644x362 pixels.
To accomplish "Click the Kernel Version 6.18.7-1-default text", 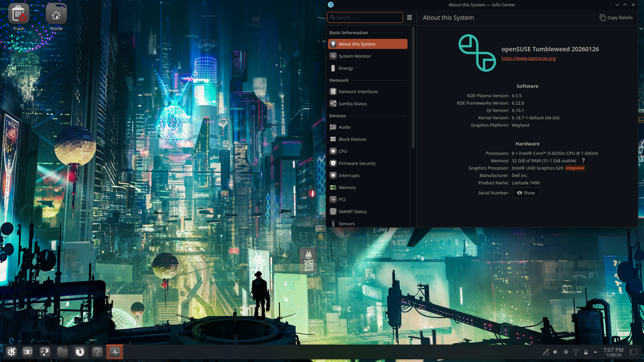I will click(535, 118).
